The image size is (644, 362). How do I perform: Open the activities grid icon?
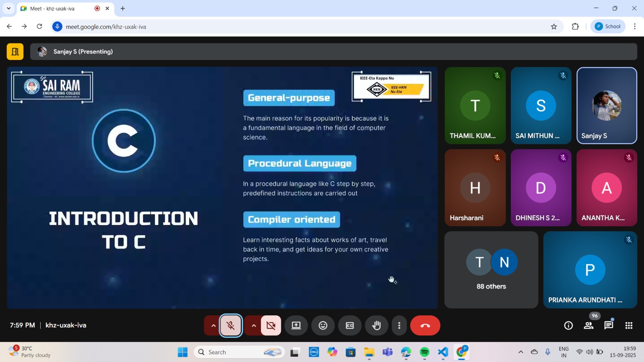click(x=629, y=325)
